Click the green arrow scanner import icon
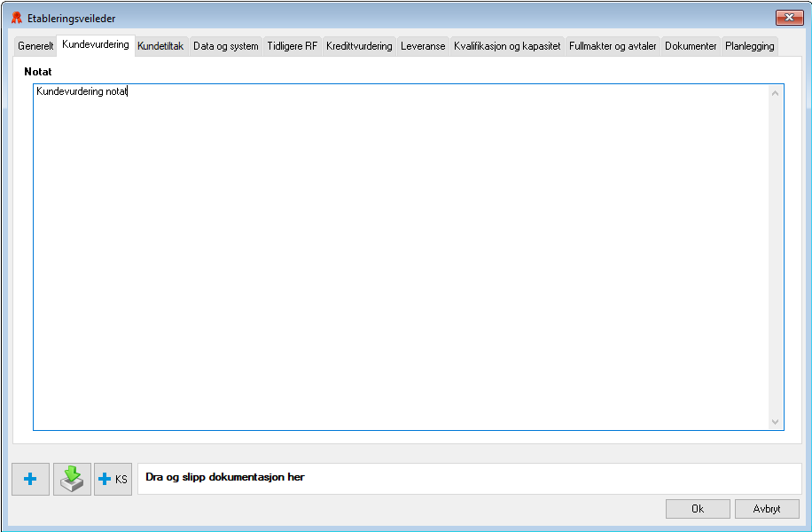The image size is (812, 532). pos(72,479)
